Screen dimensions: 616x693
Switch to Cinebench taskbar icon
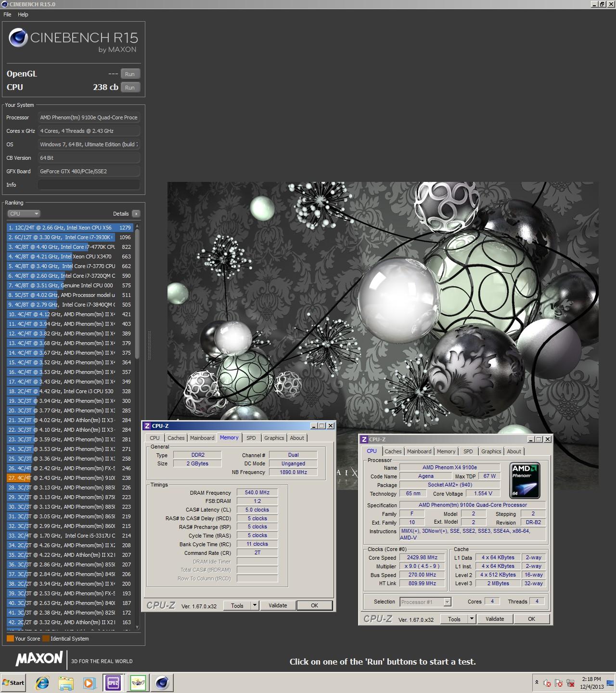pyautogui.click(x=162, y=683)
